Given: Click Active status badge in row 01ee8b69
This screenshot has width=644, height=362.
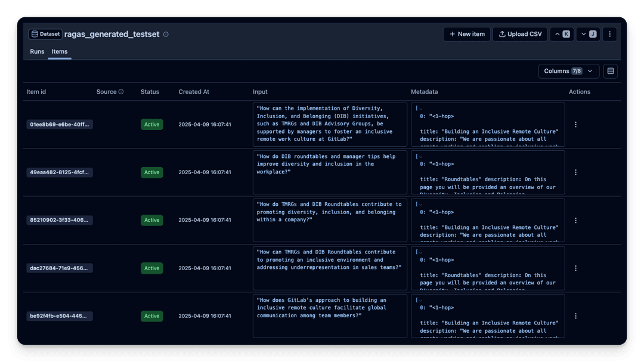Looking at the screenshot, I should point(151,125).
